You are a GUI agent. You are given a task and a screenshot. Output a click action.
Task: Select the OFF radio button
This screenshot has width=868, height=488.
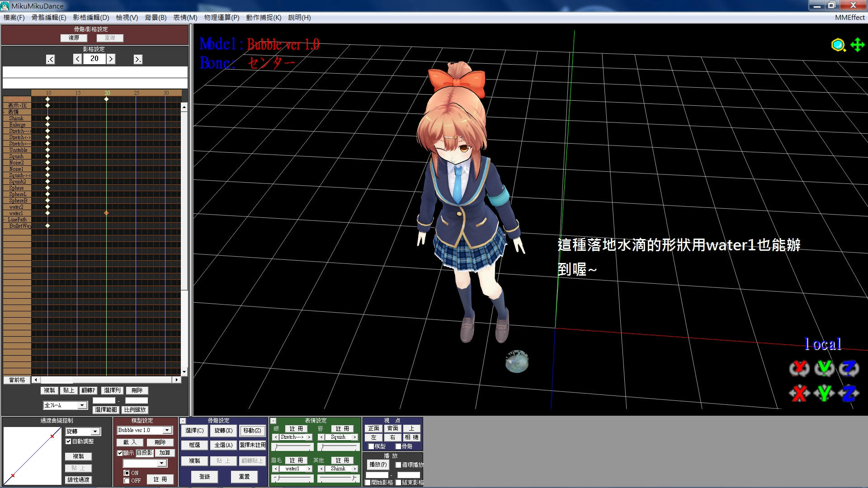point(127,481)
